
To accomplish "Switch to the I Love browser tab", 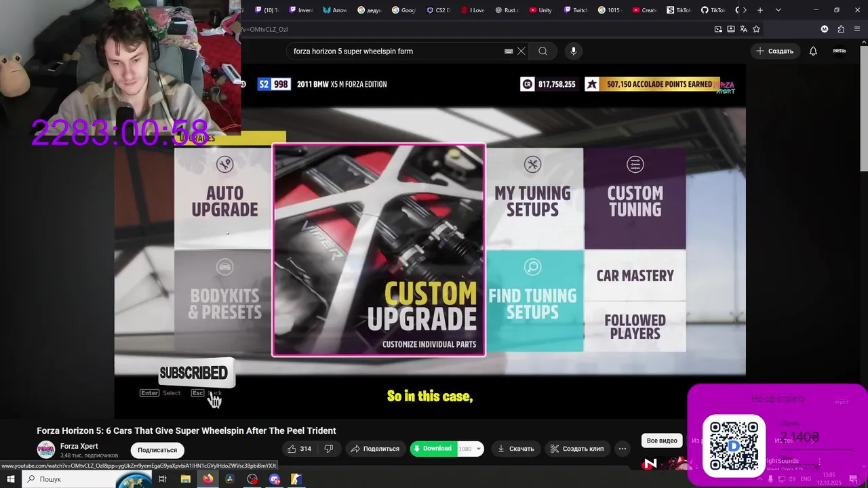I will [473, 10].
